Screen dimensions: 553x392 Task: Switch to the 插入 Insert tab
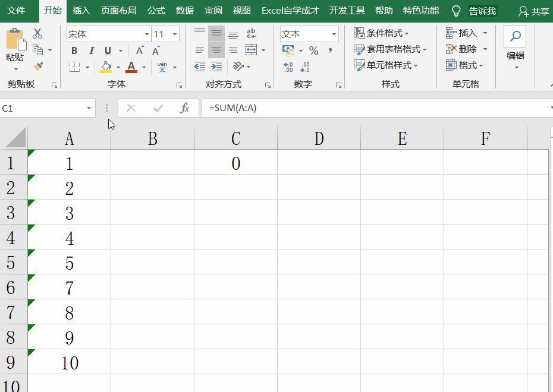[x=81, y=11]
